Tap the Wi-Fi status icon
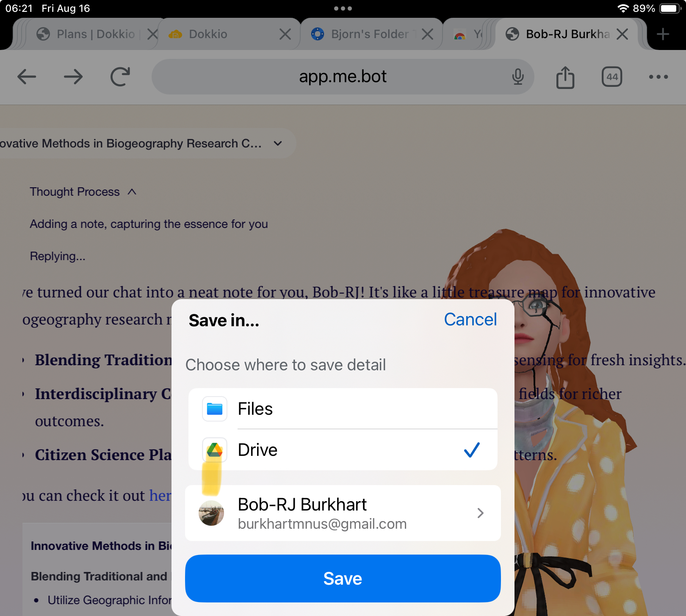686x616 pixels. [623, 8]
